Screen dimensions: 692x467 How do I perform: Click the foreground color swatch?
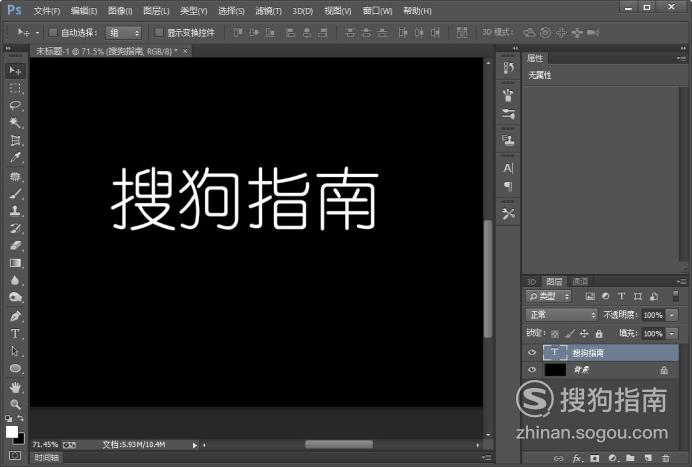(11, 431)
